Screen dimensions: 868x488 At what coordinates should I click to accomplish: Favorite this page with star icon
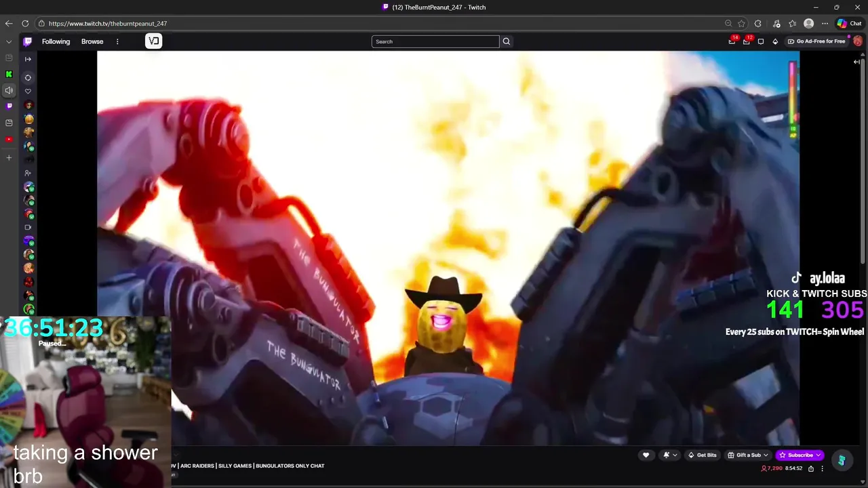tap(742, 23)
